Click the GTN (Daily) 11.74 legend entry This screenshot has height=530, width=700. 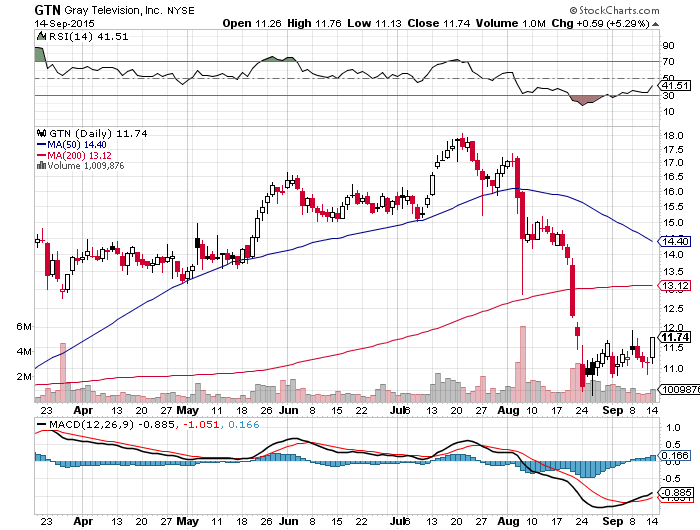coord(98,134)
